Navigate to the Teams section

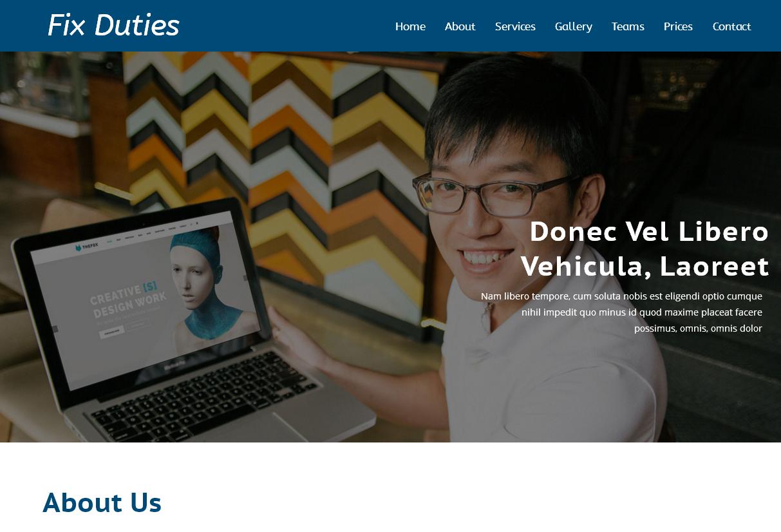coord(628,26)
